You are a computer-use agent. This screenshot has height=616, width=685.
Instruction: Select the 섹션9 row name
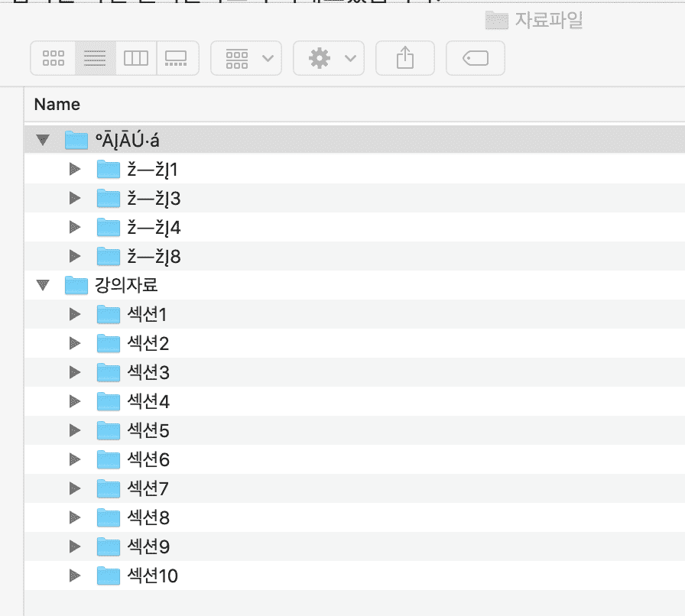(x=148, y=546)
